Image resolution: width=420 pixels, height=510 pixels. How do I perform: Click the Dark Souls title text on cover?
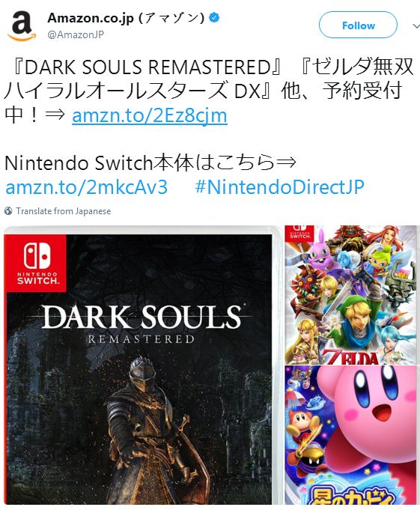tap(141, 317)
